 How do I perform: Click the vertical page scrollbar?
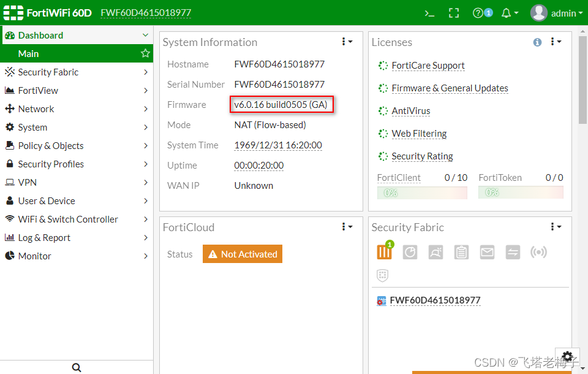[x=582, y=80]
